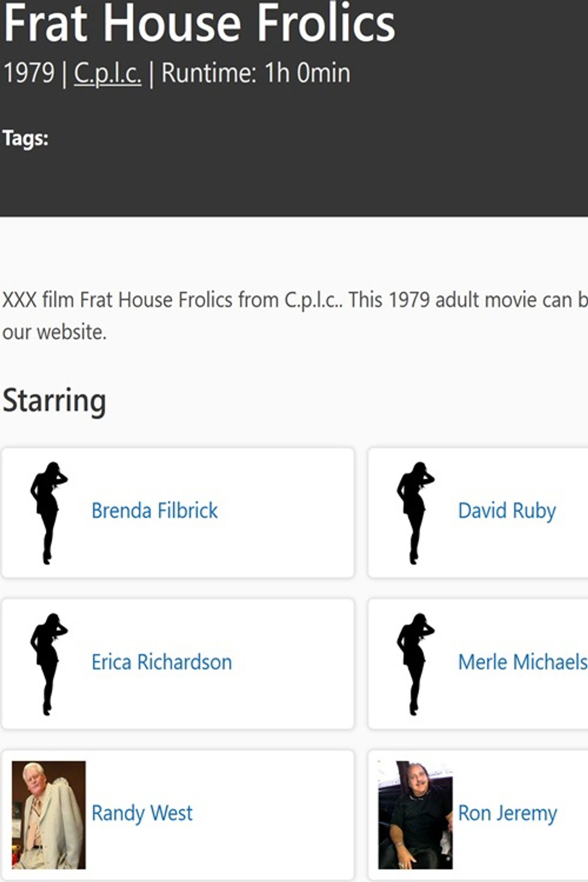
Task: Click the silhouette icon beside Erica Richardson
Action: click(48, 664)
